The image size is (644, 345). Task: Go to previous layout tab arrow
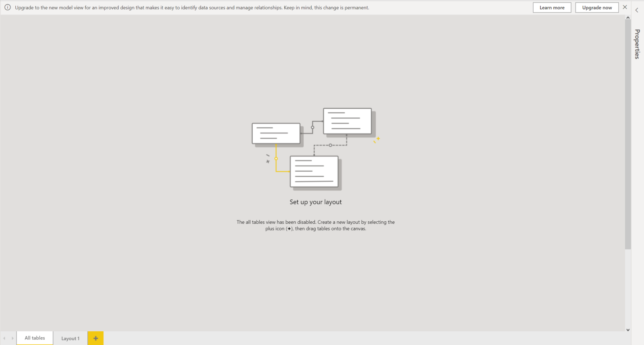(4, 338)
